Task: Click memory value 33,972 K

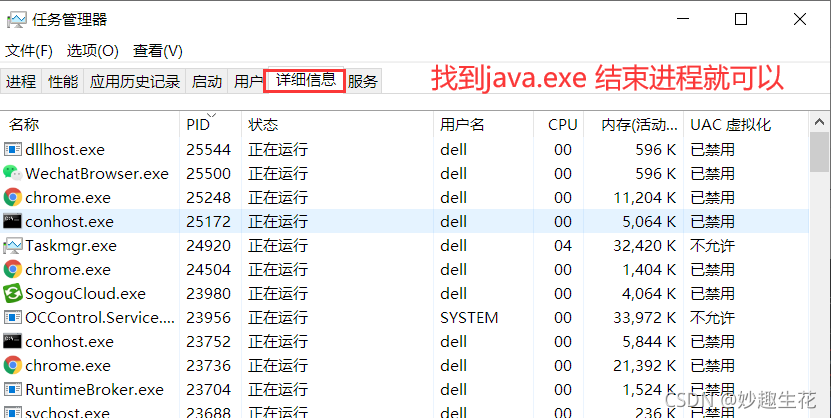Action: (645, 317)
